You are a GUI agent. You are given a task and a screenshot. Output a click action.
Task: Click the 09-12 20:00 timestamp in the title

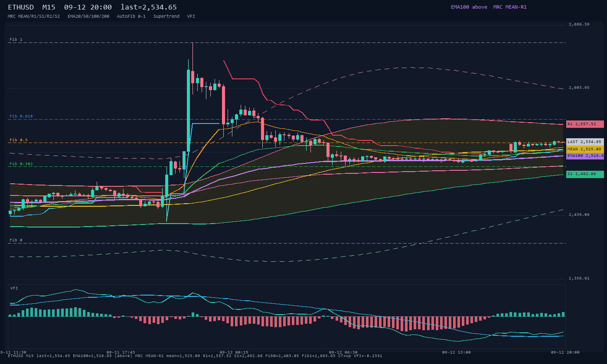click(88, 7)
